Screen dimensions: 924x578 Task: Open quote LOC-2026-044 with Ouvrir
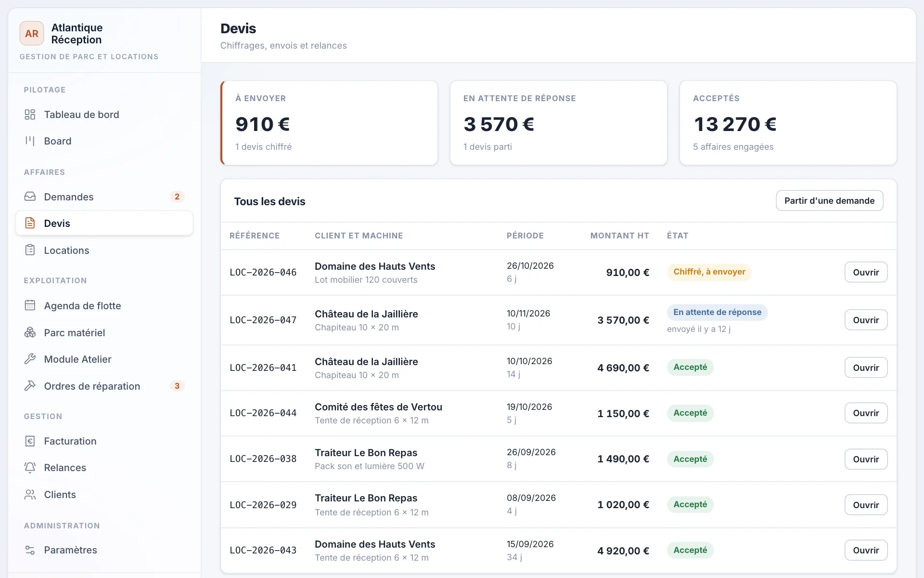[866, 413]
